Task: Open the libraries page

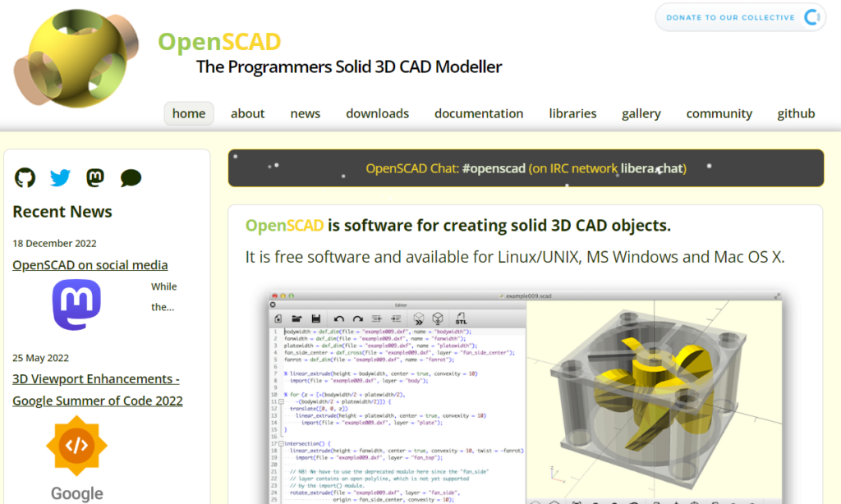Action: click(572, 113)
